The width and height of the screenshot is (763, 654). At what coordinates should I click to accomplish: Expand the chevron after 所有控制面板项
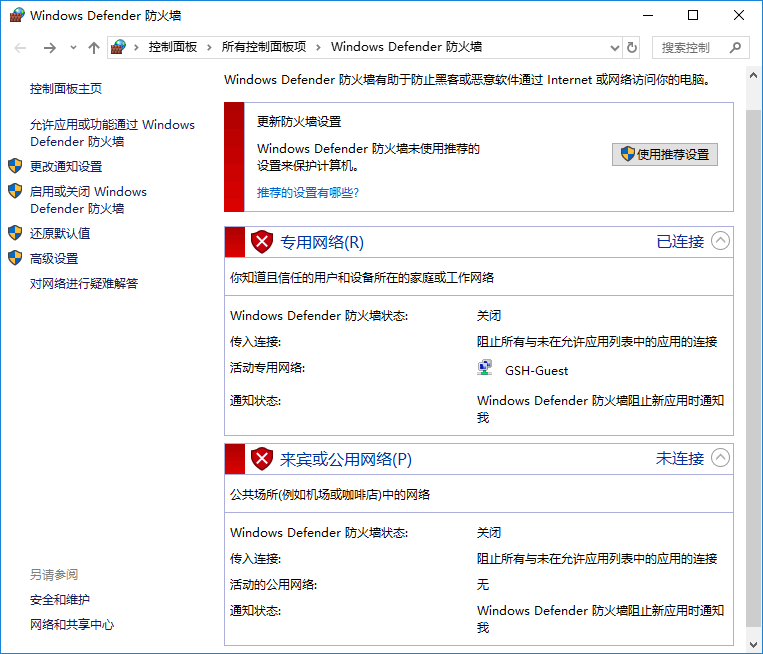(x=318, y=47)
